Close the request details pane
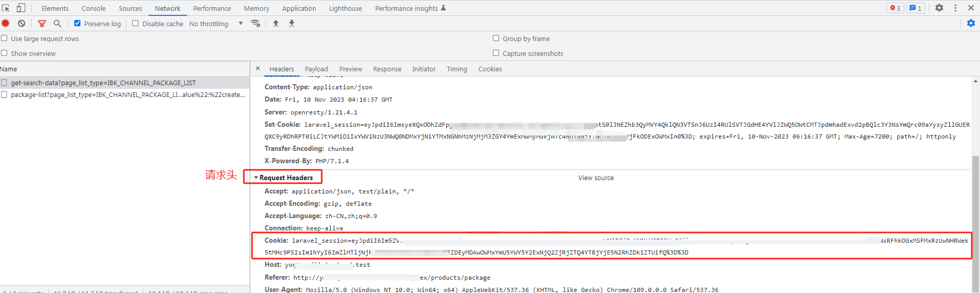This screenshot has height=293, width=980. (x=258, y=68)
